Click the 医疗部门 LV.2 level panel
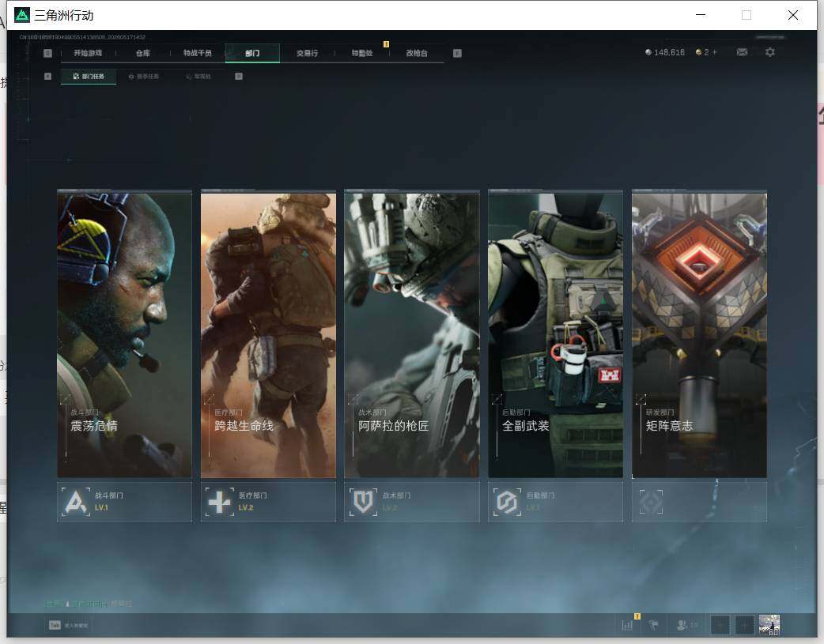The image size is (824, 644). pyautogui.click(x=269, y=502)
